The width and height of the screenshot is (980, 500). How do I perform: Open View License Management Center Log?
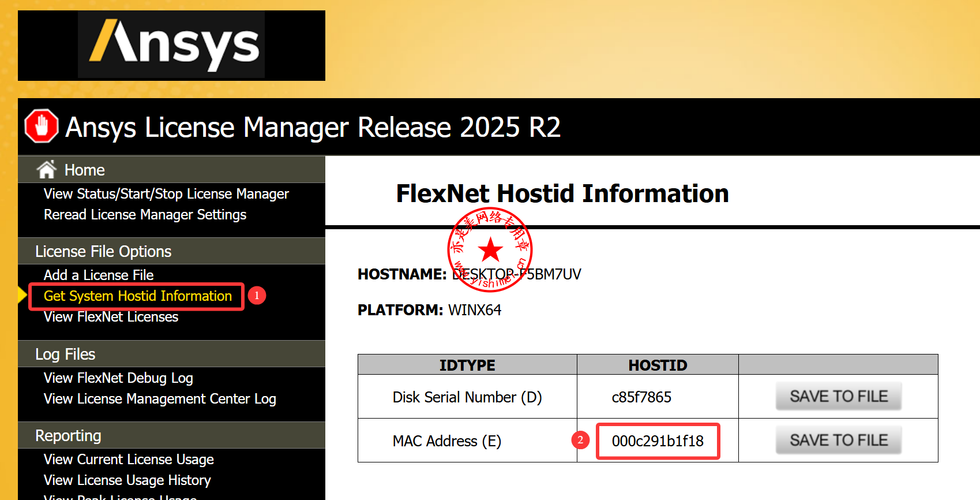(160, 399)
